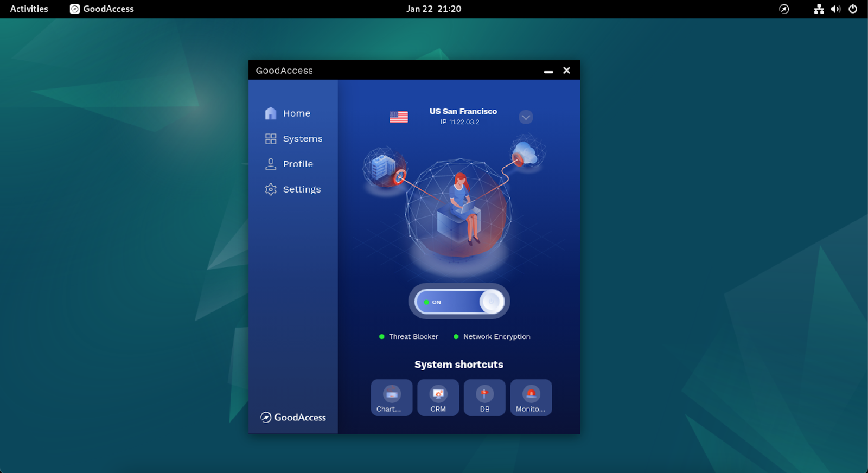
Task: Click the volume icon in top bar
Action: pyautogui.click(x=835, y=9)
